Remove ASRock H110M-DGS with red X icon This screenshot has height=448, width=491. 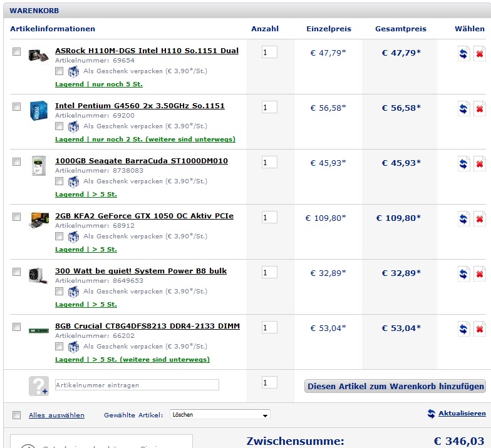pyautogui.click(x=480, y=54)
